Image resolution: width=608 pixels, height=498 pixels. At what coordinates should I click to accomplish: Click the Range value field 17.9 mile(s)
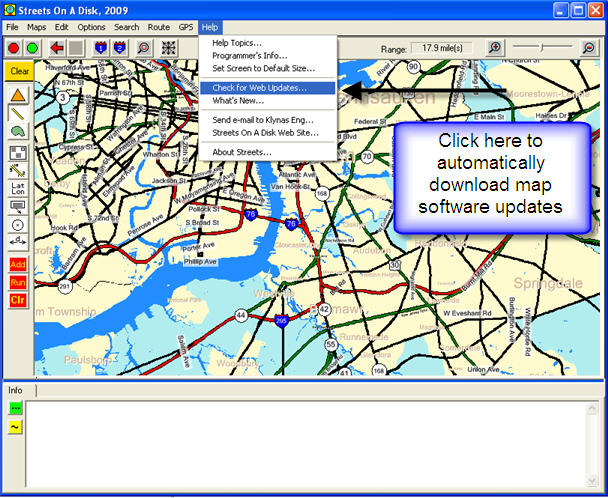point(442,48)
